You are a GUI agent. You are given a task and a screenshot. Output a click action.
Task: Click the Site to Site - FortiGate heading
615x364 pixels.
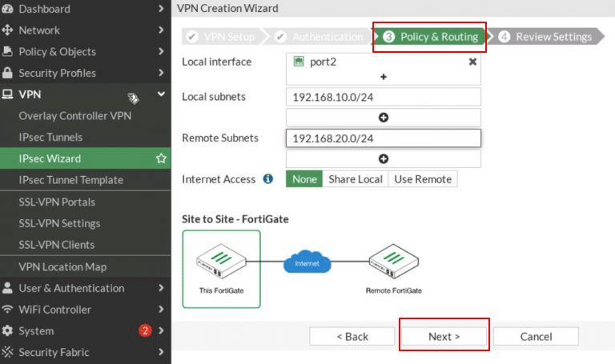(x=235, y=218)
